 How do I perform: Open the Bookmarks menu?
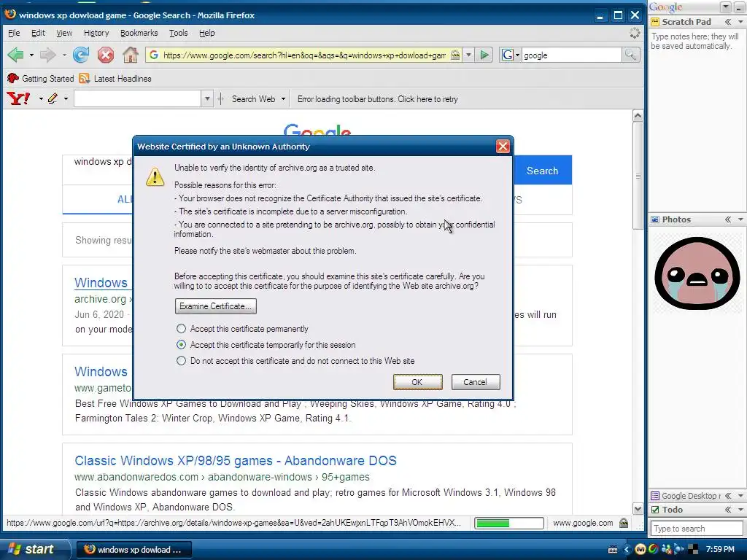[x=139, y=33]
